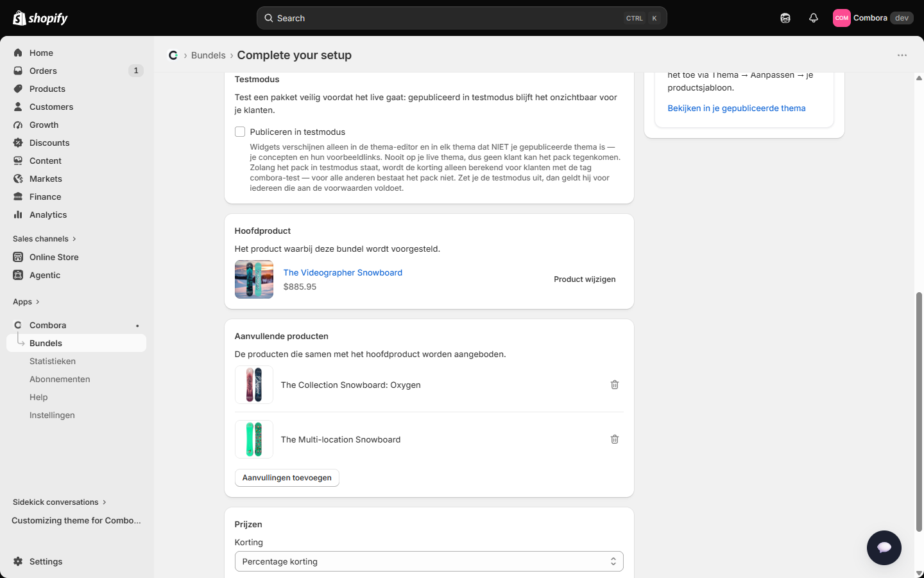Viewport: 924px width, 578px height.
Task: Enable Publiceren in testmodus checkbox
Action: click(240, 132)
